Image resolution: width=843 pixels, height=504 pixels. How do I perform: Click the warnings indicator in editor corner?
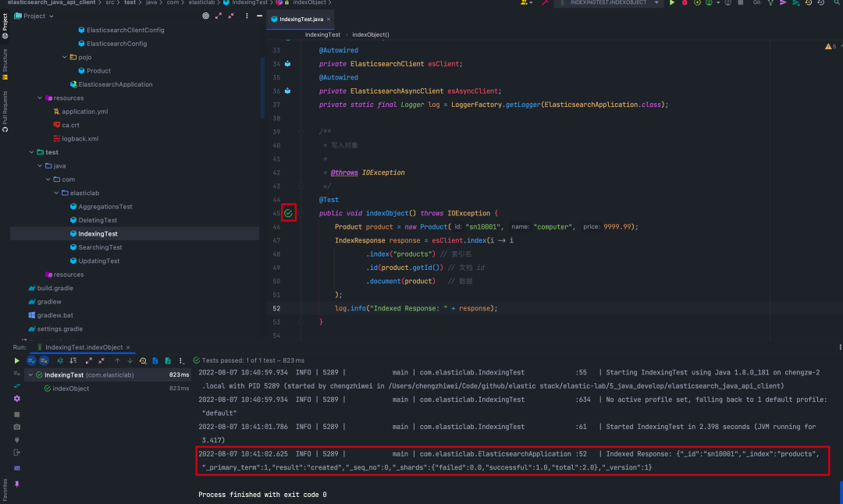(x=831, y=47)
